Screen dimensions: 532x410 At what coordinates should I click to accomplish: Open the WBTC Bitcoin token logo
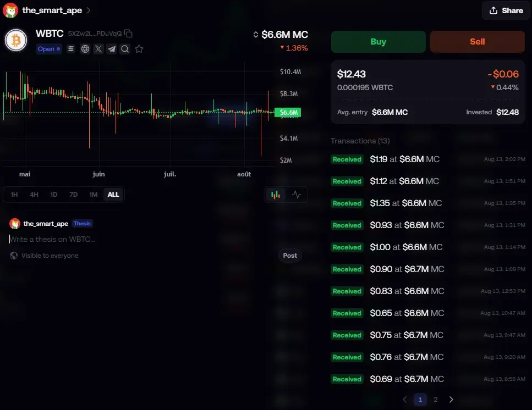click(x=16, y=40)
